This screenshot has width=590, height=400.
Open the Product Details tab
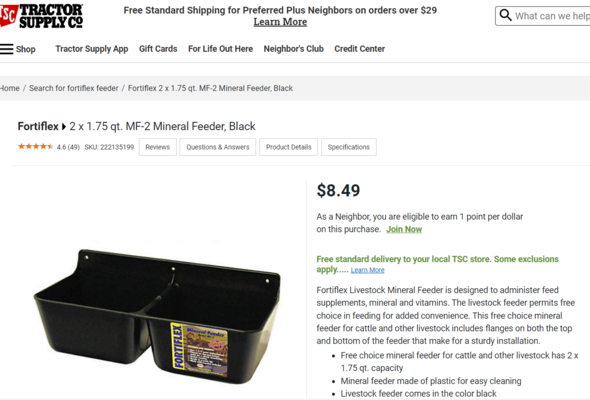tap(289, 147)
